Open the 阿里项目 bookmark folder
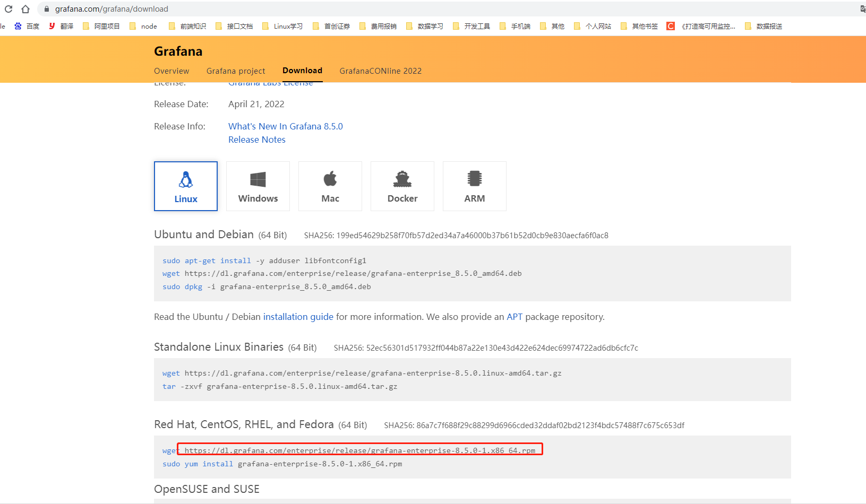The image size is (866, 504). click(101, 26)
